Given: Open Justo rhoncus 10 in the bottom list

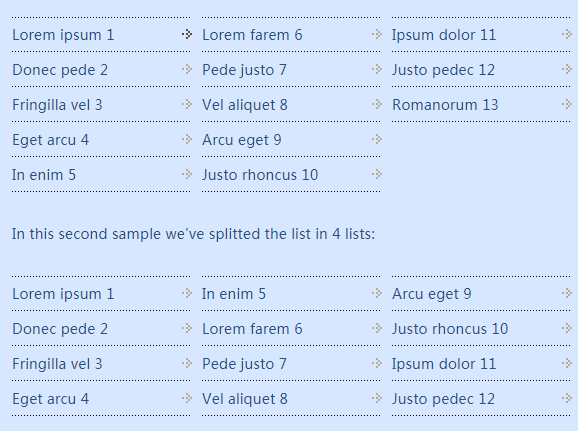Looking at the screenshot, I should click(450, 329).
